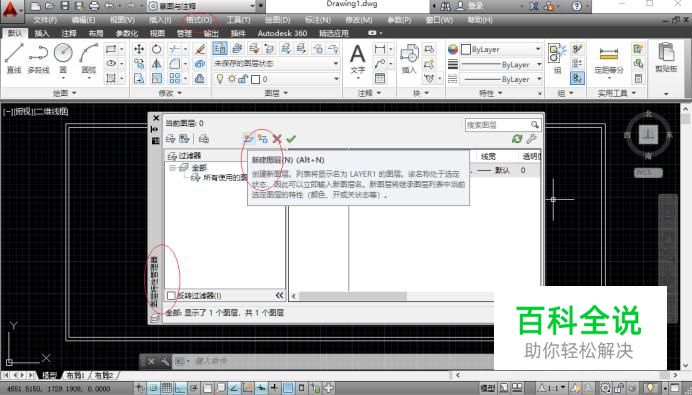Click the New Layer icon in layer manager
This screenshot has height=395, width=692.
click(248, 139)
